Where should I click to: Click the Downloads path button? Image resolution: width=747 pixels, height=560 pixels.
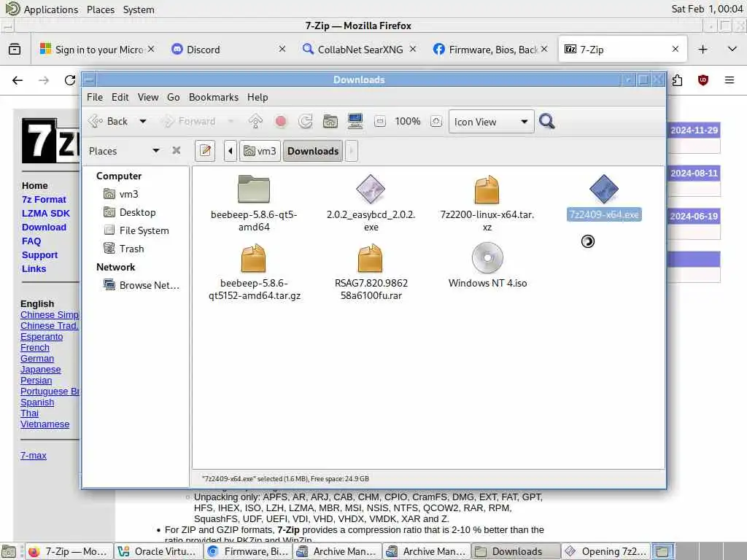click(x=313, y=151)
